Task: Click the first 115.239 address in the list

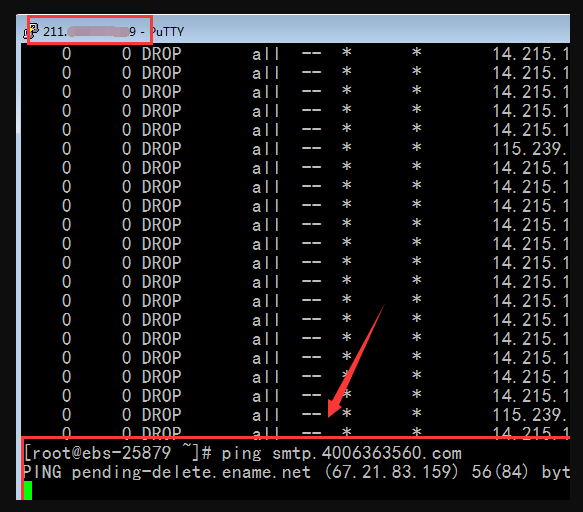Action: coord(529,149)
